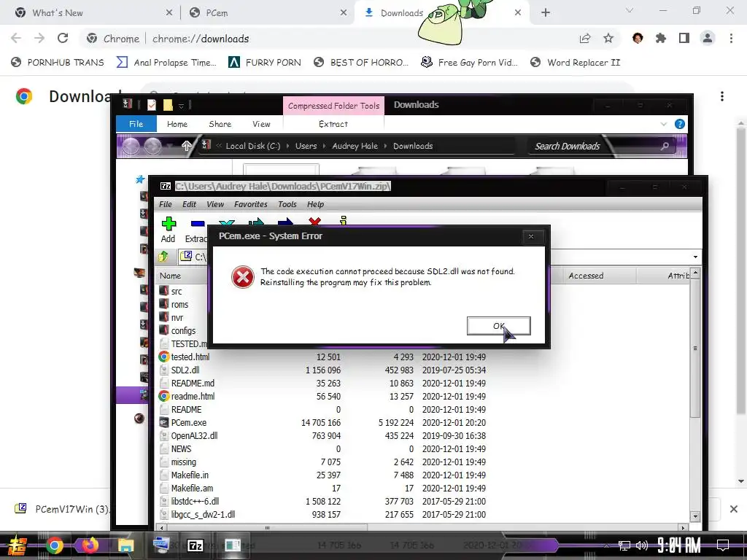Screen dimensions: 747x560
Task: Click the red Delete X icon in 7-Zip toolbar
Action: (314, 222)
